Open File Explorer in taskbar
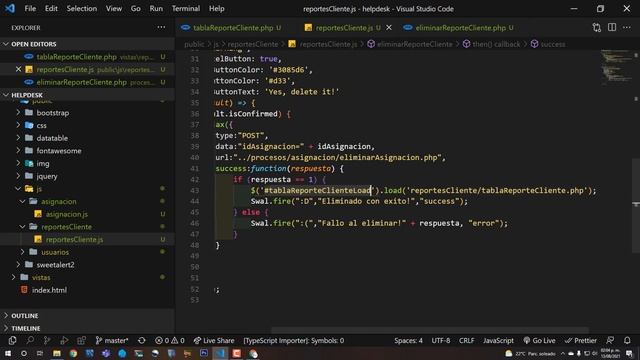Image resolution: width=640 pixels, height=360 pixels. (57, 353)
